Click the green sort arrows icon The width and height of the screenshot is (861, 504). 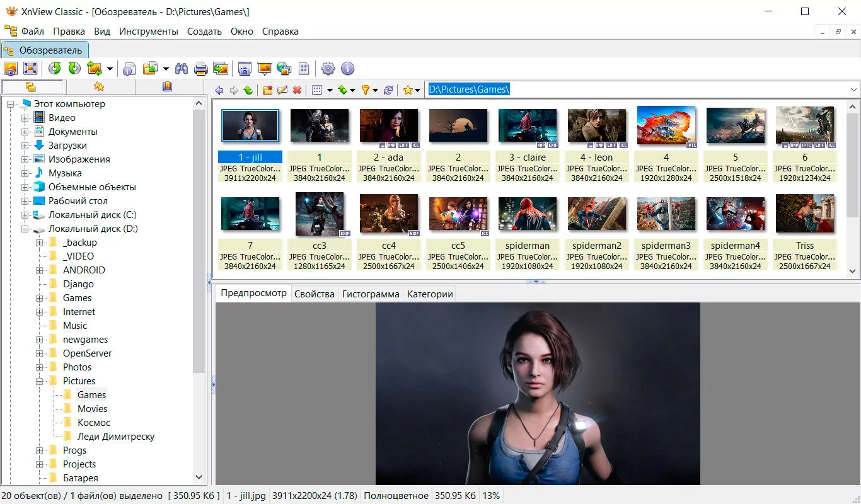tap(342, 90)
